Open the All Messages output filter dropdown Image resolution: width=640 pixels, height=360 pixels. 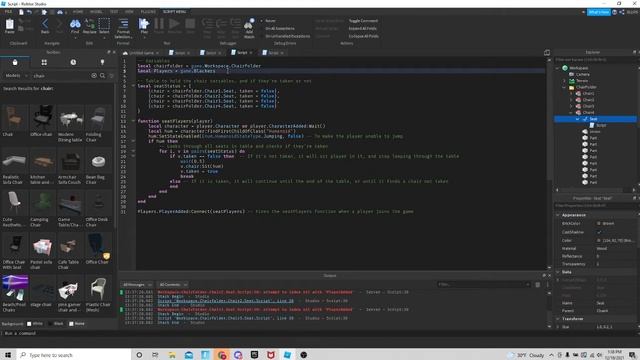pos(137,284)
